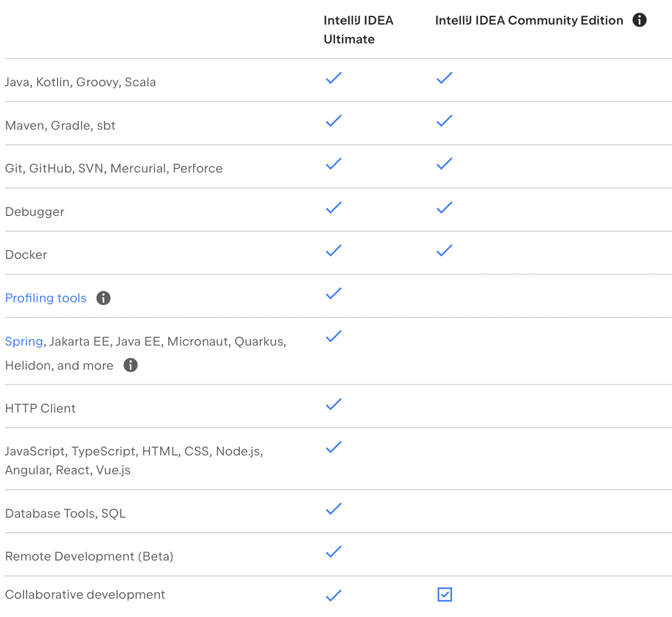The height and width of the screenshot is (617, 672).
Task: Click Ultimate checkmark in Docker row
Action: [x=334, y=250]
